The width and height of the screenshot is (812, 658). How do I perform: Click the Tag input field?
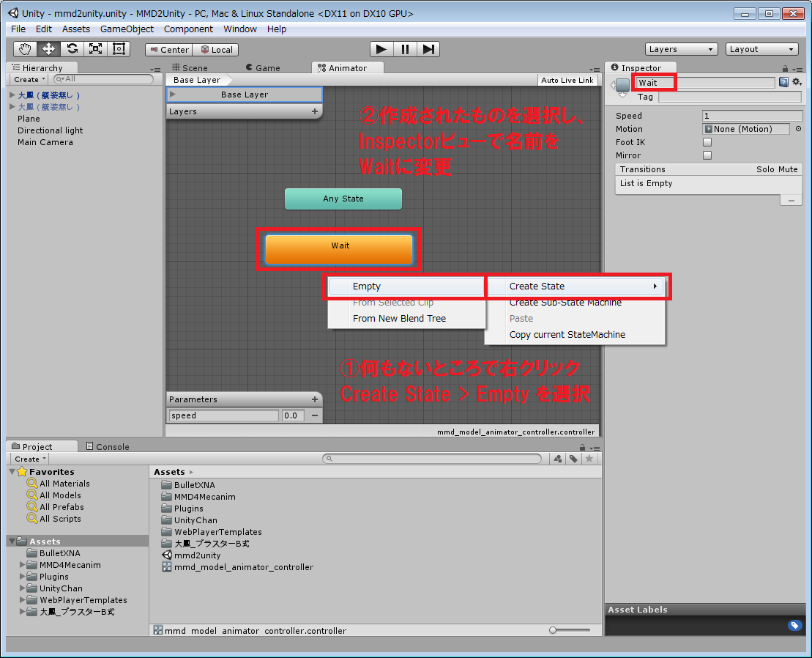pyautogui.click(x=730, y=97)
